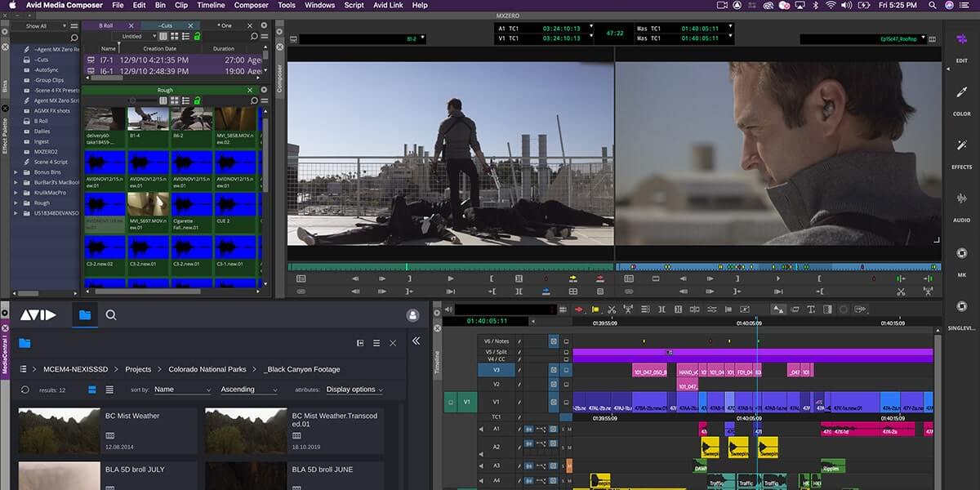This screenshot has width=980, height=490.
Task: Open the MediaCentral folder browse icon
Action: tap(85, 314)
